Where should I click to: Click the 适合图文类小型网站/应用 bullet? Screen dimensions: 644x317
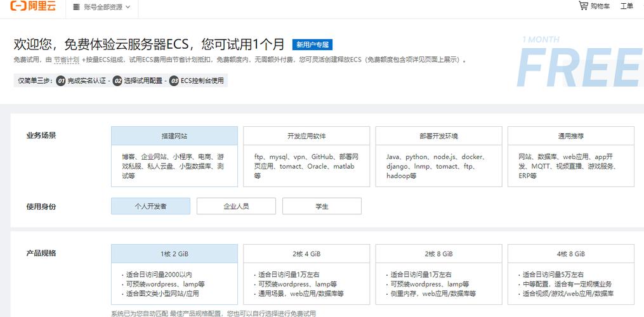(x=163, y=294)
